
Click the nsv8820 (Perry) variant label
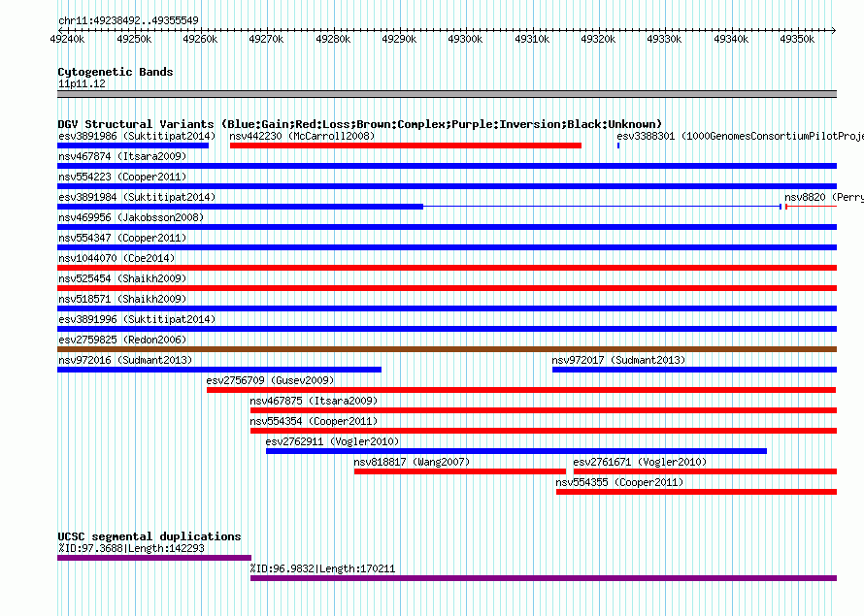point(824,197)
